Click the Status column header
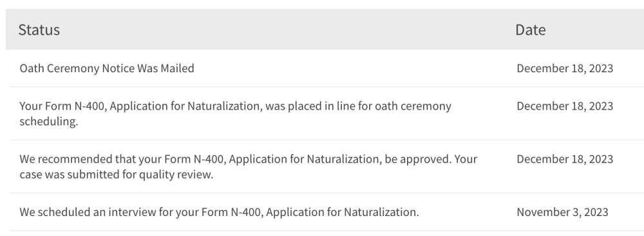The width and height of the screenshot is (644, 236). [x=39, y=30]
